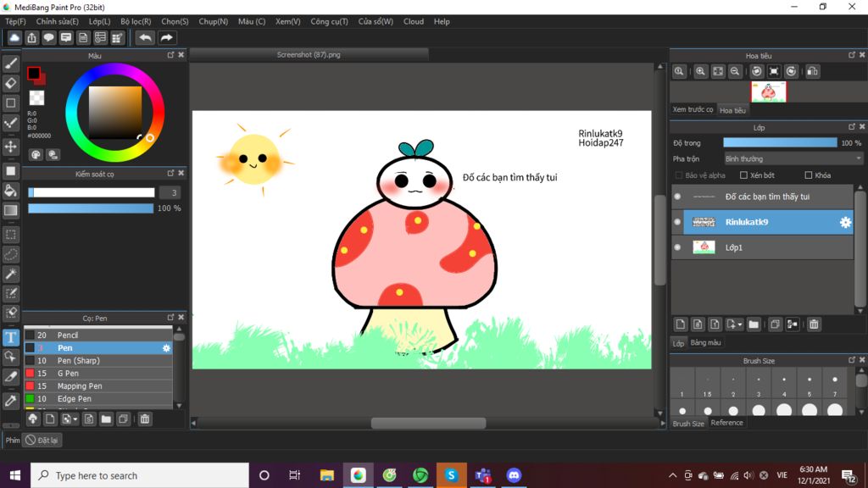Hide the 'Đố các bạn tìm thấy tui' layer
Viewport: 868px width, 488px height.
point(677,197)
